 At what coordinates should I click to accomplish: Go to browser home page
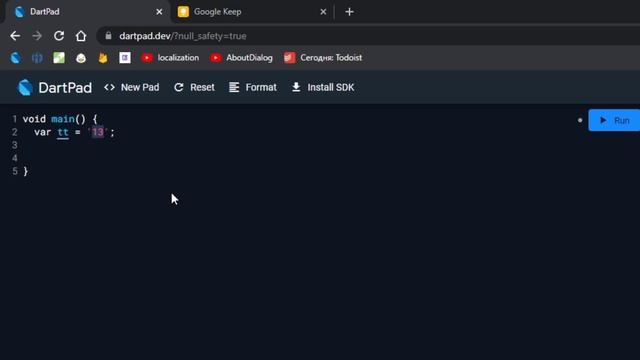click(81, 36)
